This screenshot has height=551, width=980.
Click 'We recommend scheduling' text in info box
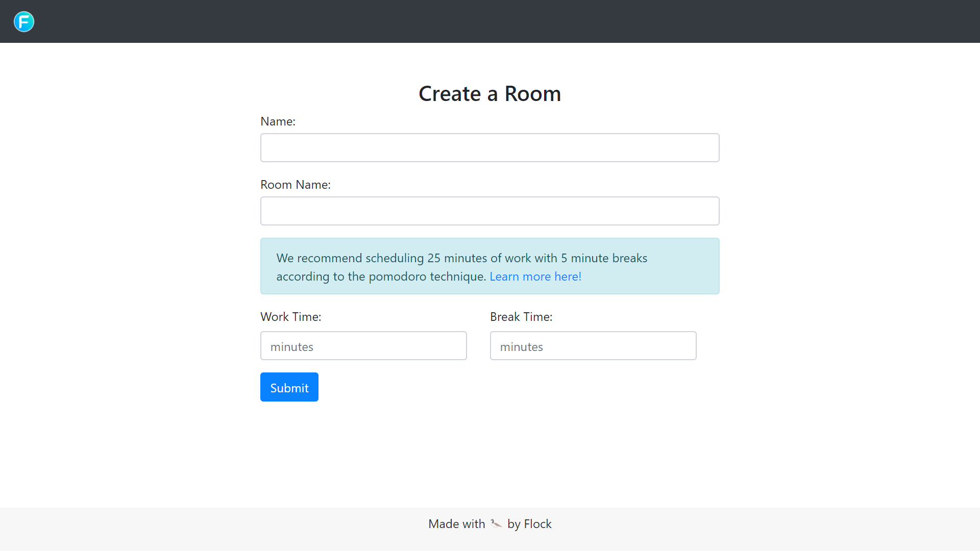pyautogui.click(x=350, y=258)
